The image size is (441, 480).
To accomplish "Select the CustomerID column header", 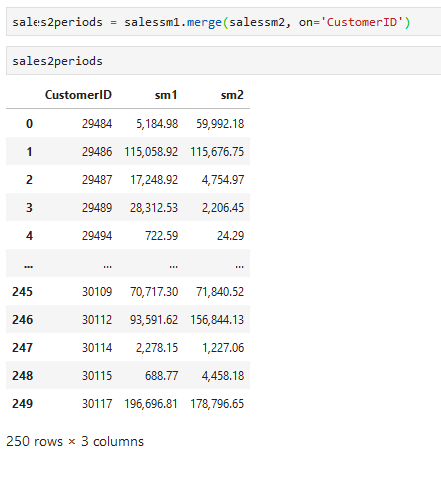I will [78, 95].
